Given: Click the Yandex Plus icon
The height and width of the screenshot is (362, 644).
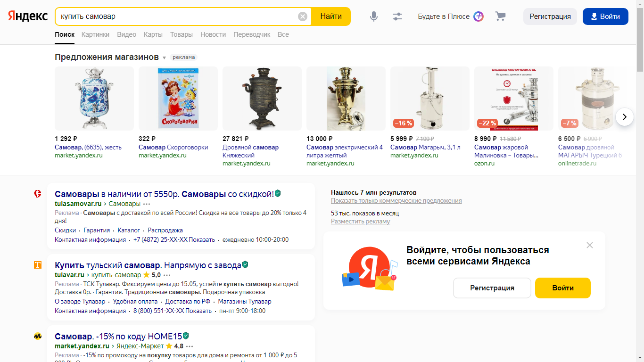Looking at the screenshot, I should pyautogui.click(x=479, y=16).
